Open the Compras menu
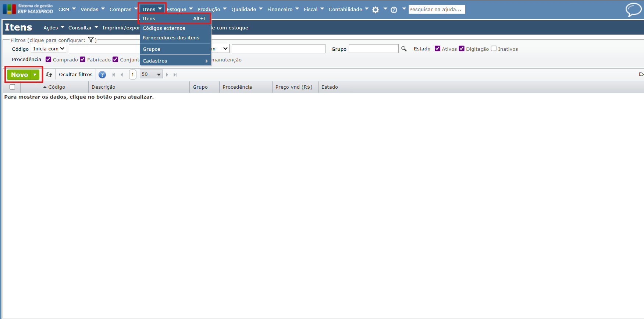Viewport: 644px width, 319px height. tap(123, 9)
